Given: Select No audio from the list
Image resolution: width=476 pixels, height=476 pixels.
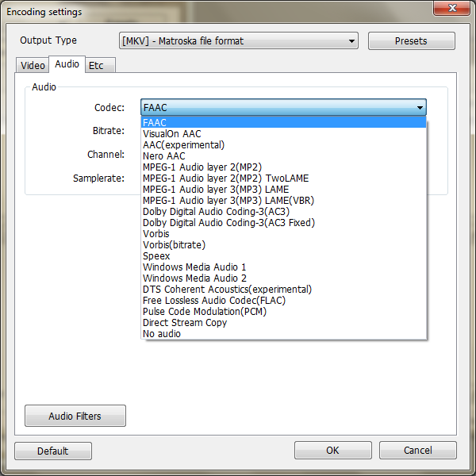Looking at the screenshot, I should [283, 334].
